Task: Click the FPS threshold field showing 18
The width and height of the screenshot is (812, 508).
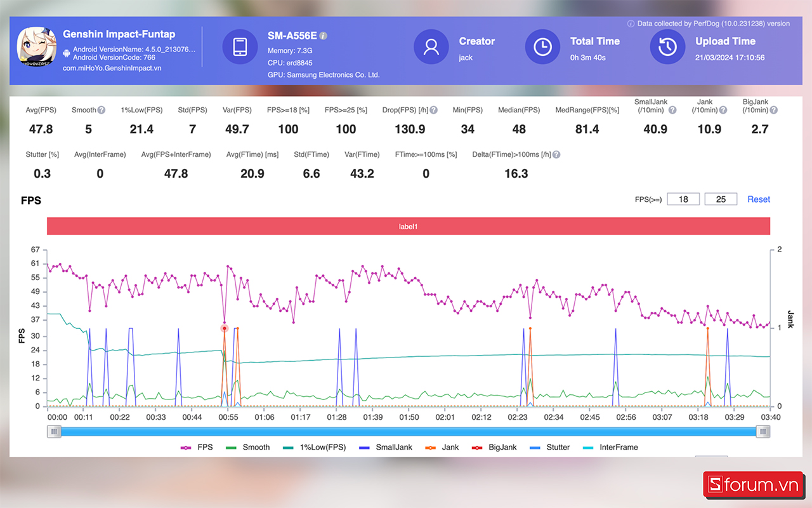Action: (683, 199)
